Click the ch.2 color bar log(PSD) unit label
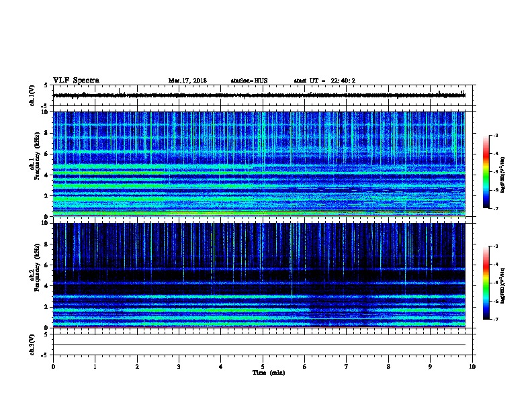The height and width of the screenshot is (411, 532). click(x=503, y=286)
